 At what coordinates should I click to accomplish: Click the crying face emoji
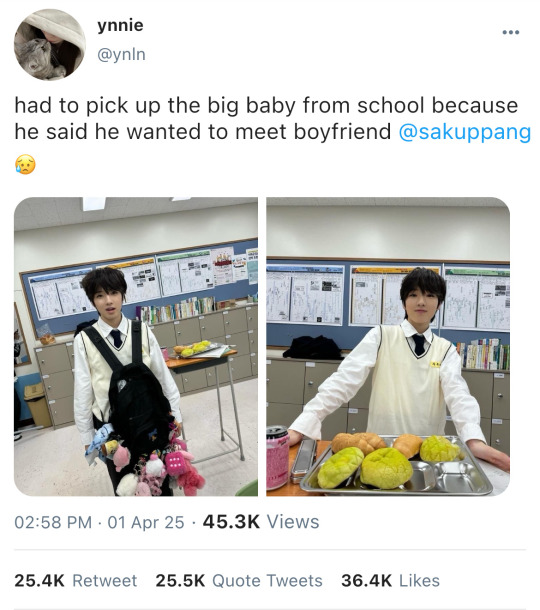[25, 164]
